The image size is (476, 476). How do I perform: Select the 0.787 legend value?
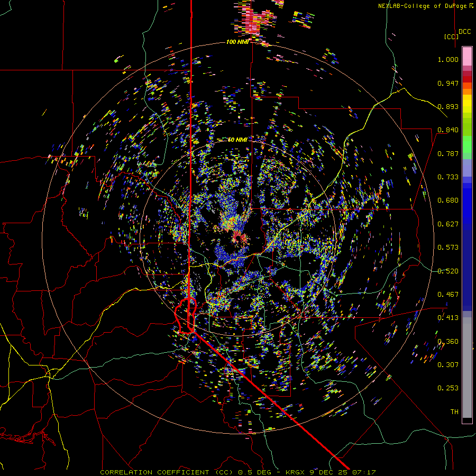tap(448, 153)
